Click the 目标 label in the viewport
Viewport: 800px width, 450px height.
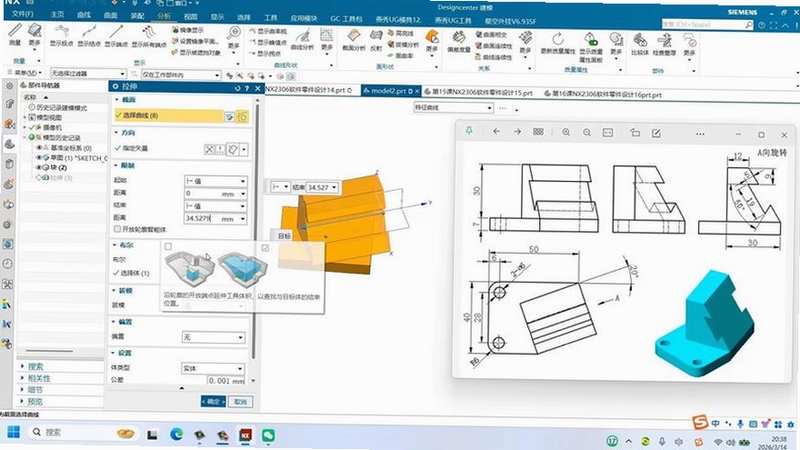coord(284,236)
